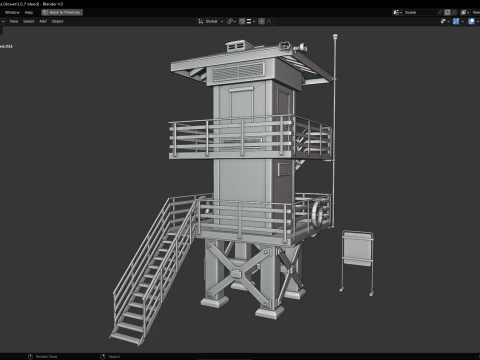Open the proportional editing falloff dropdown
Screen dimensions: 480x360
click(x=271, y=21)
